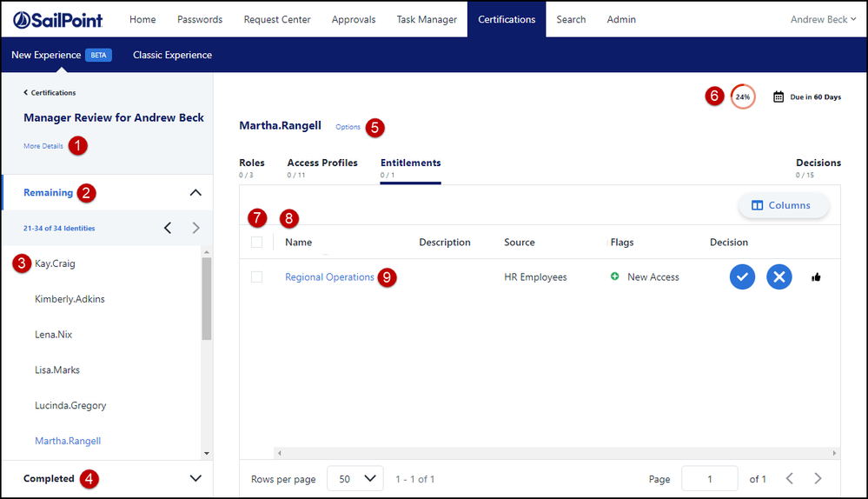The width and height of the screenshot is (868, 499).
Task: Toggle the select-all checkbox in table header
Action: pos(256,243)
